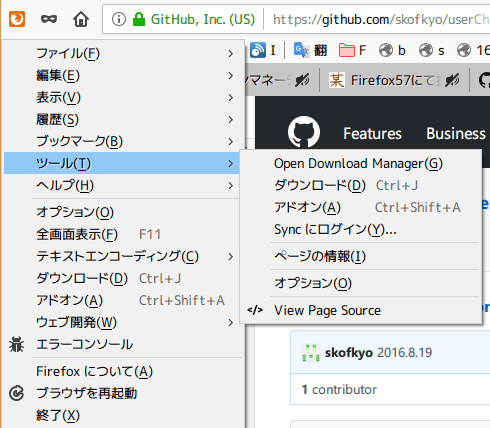Click the github.com URL address field
The image size is (490, 428).
(x=380, y=20)
